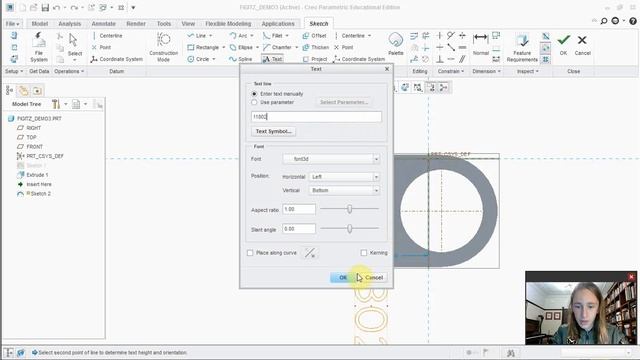Viewport: 640px width, 360px height.
Task: Click Cancel in Text dialog
Action: (373, 278)
